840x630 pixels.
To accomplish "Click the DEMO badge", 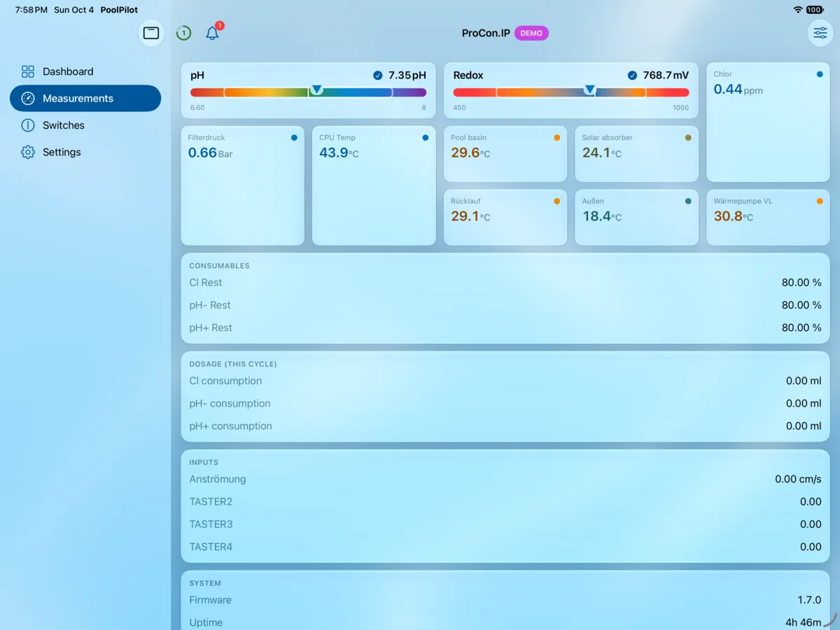I will pos(531,33).
